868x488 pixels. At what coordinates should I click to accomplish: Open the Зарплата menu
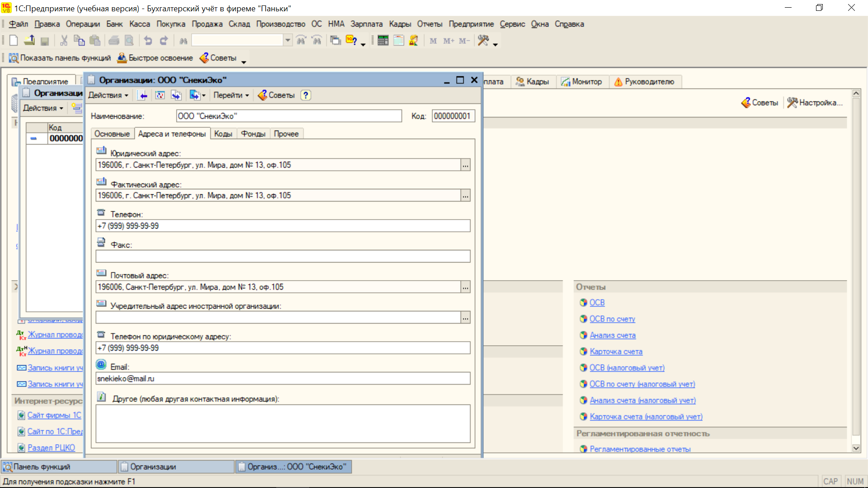pos(367,24)
